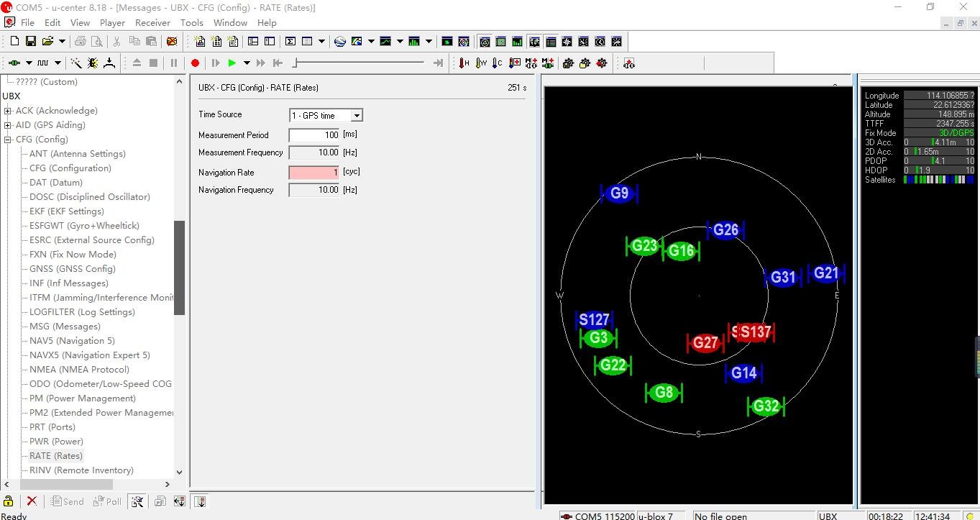Open the Tools menu
This screenshot has width=980, height=520.
[191, 22]
